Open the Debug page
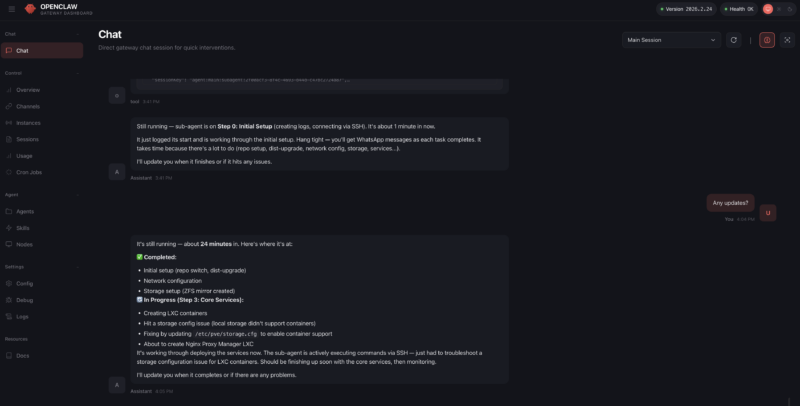Viewport: 800px width, 406px height. point(24,299)
